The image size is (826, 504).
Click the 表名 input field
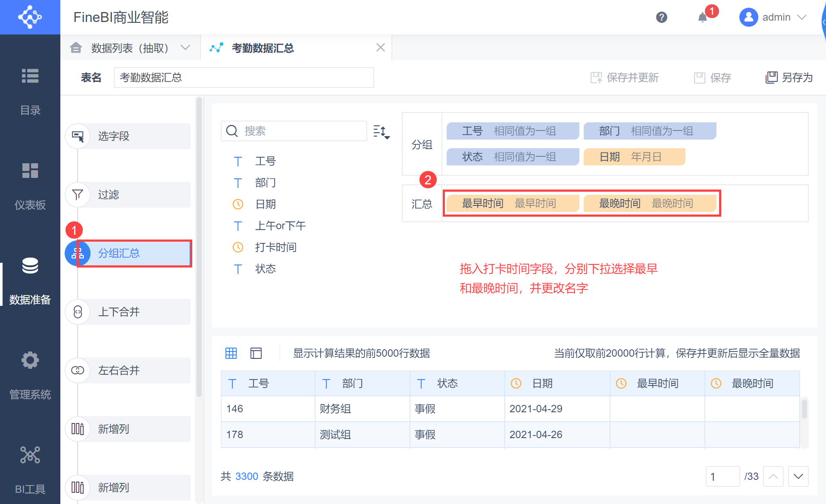tap(244, 78)
